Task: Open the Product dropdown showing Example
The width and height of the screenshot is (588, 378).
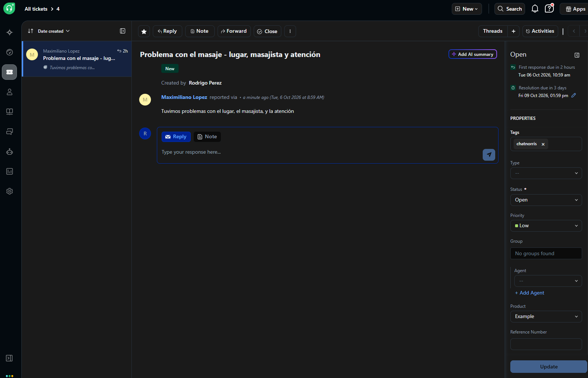Action: tap(546, 317)
